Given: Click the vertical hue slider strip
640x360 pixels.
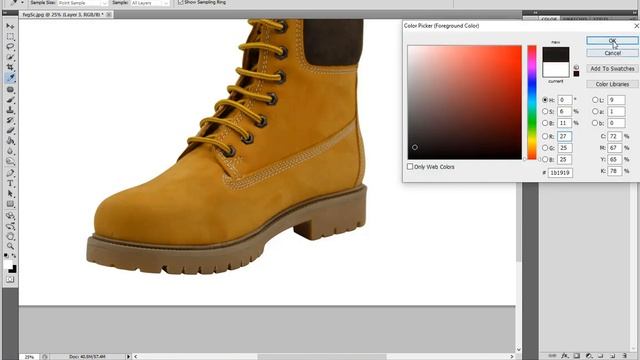Looking at the screenshot, I should click(531, 102).
